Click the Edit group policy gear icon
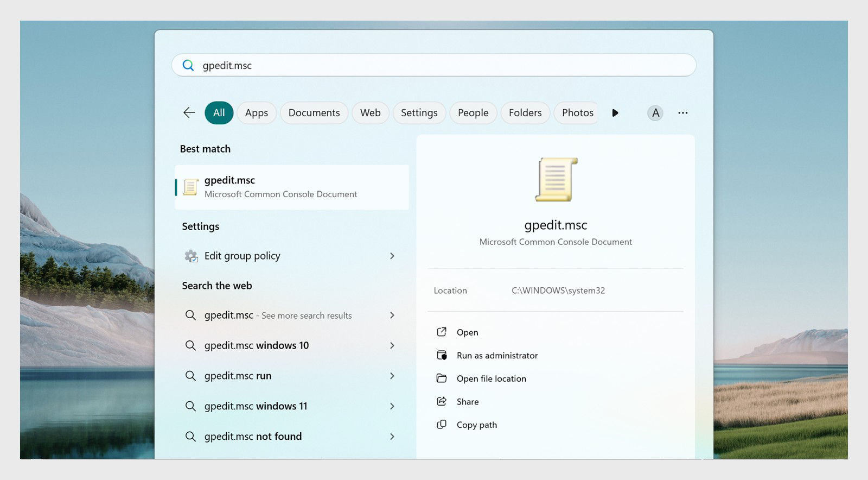Viewport: 868px width, 480px height. 191,256
